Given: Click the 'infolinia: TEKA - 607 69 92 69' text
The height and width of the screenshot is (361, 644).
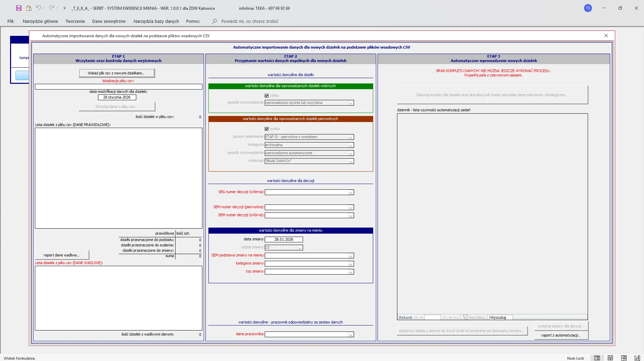Looking at the screenshot, I should 264,8.
